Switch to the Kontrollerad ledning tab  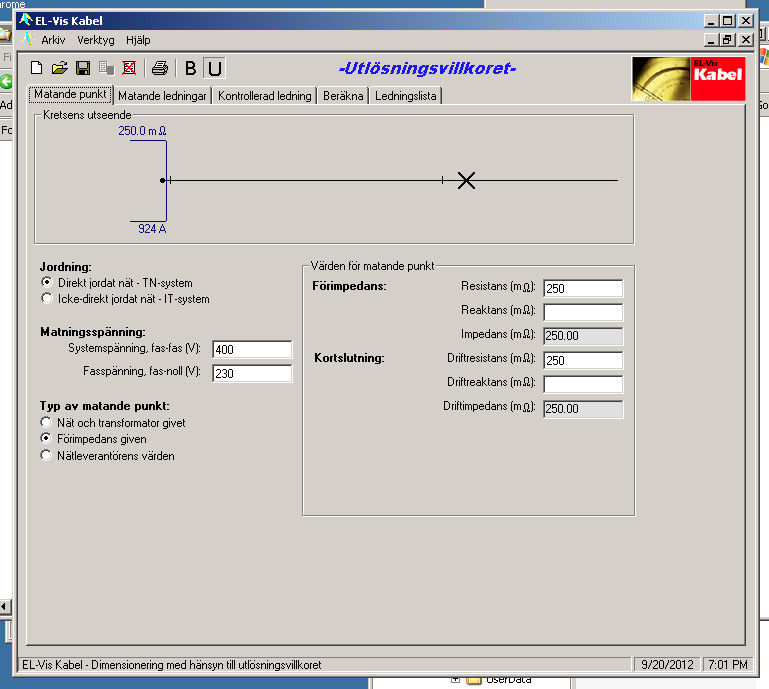coord(265,96)
